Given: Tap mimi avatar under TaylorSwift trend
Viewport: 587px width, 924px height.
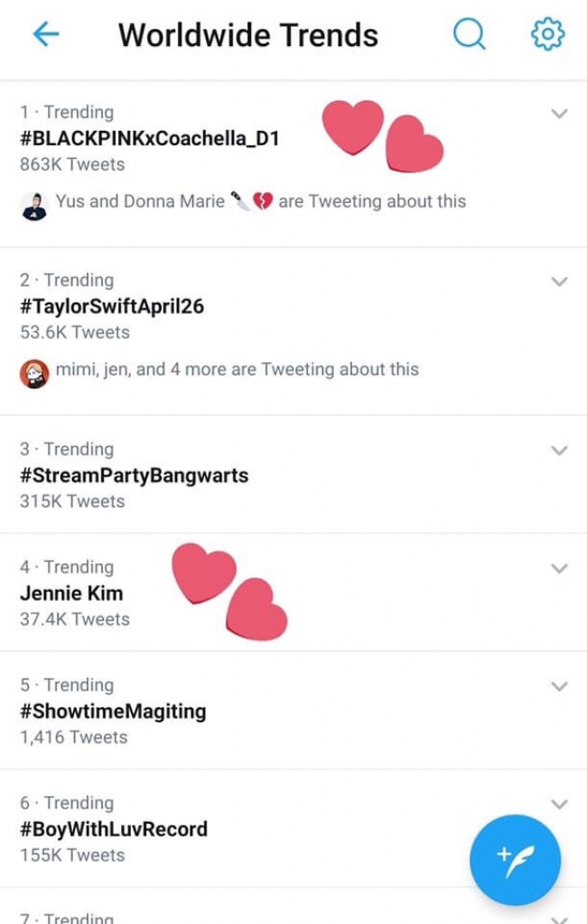Looking at the screenshot, I should coord(33,372).
